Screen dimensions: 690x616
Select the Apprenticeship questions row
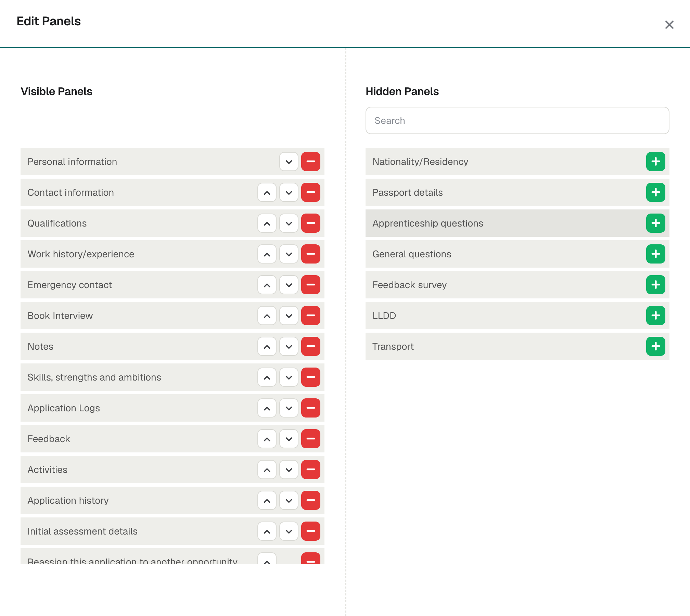coord(517,223)
